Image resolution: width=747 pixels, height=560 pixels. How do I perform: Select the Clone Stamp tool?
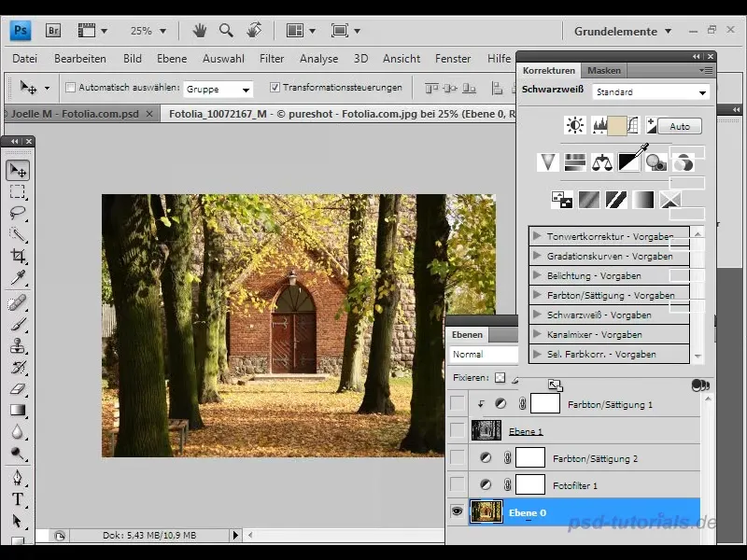click(x=18, y=345)
